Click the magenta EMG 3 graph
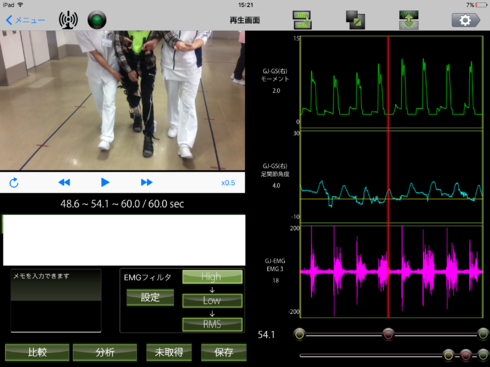This screenshot has height=367, width=490. coord(391,272)
